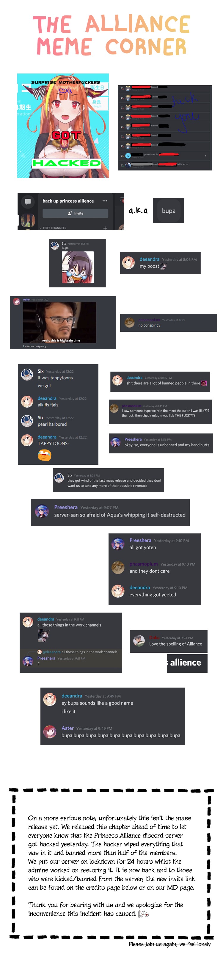Viewport: 223px width, 980px height.
Task: Open the three-dots server options menu
Action: pos(105,201)
